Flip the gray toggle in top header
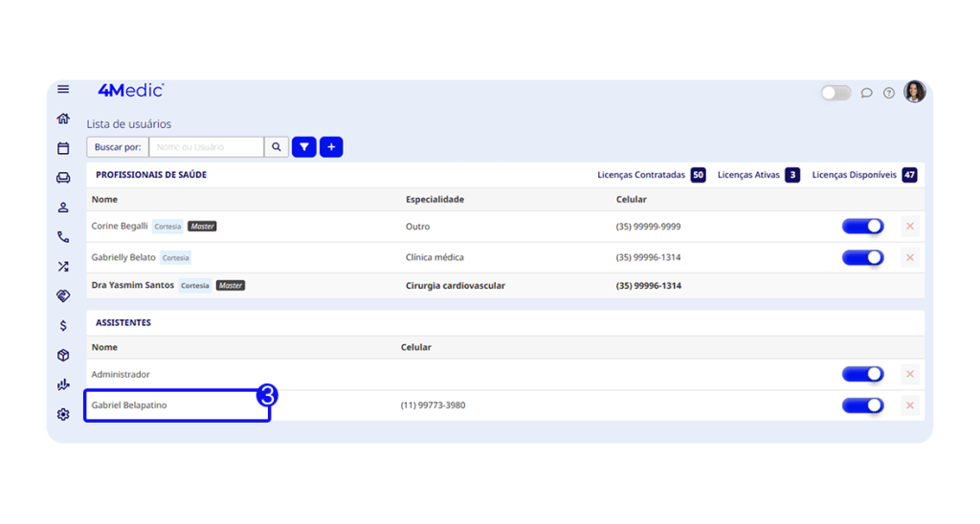 (x=835, y=93)
